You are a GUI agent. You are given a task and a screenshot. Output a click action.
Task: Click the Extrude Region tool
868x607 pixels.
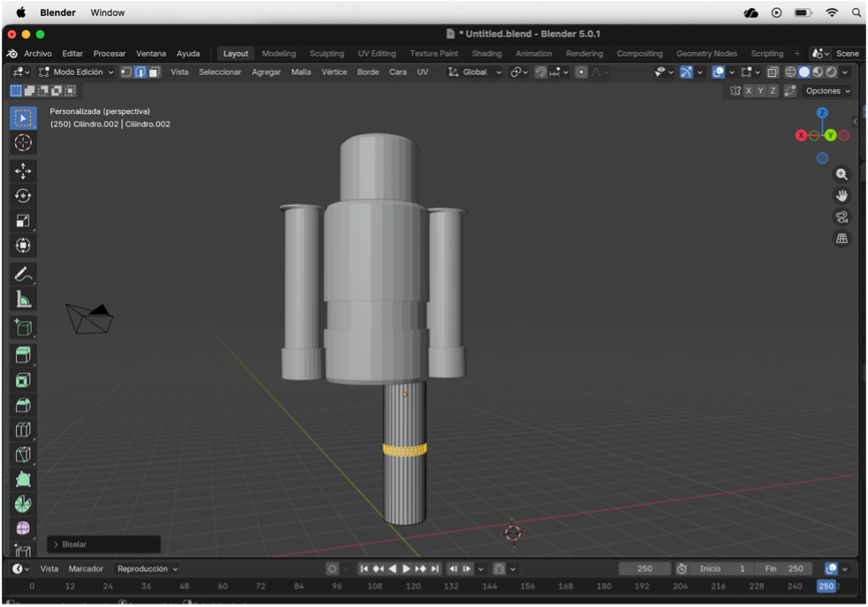click(x=23, y=355)
